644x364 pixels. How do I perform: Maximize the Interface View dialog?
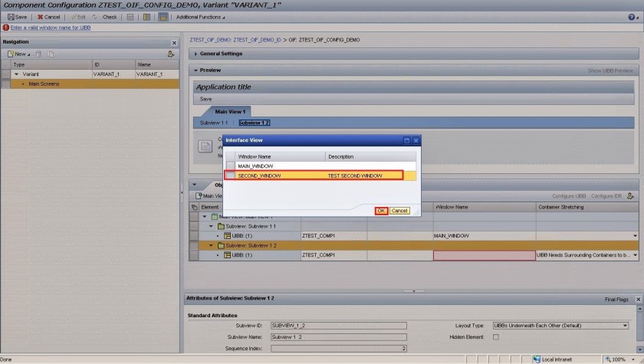407,141
